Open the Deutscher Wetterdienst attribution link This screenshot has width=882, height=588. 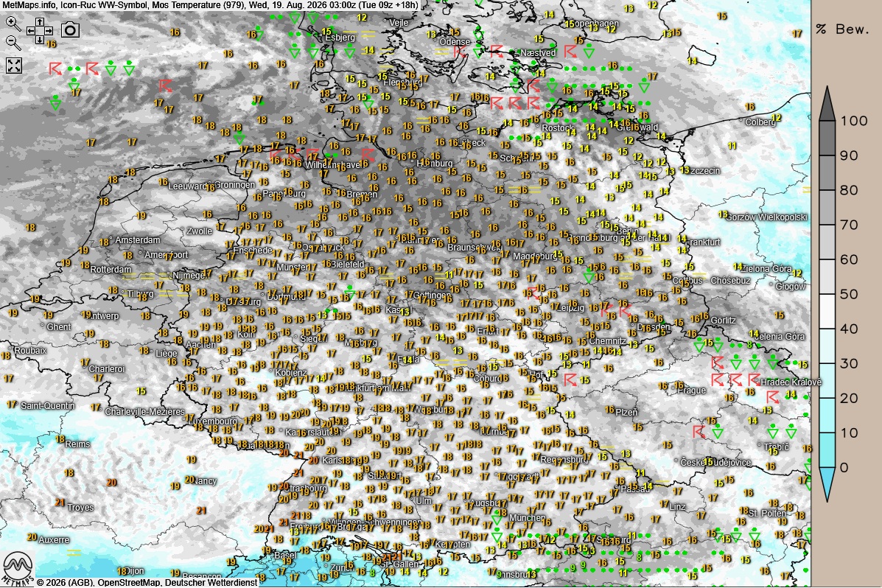[211, 583]
